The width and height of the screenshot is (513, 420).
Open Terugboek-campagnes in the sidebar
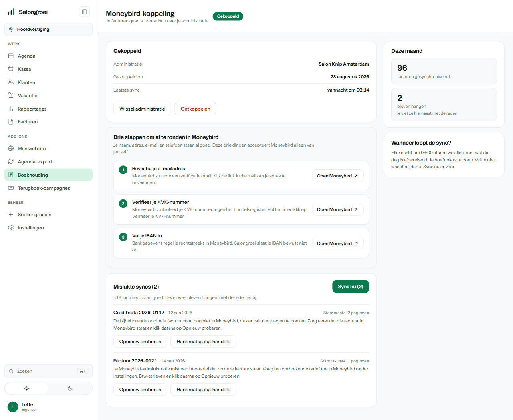click(x=48, y=188)
